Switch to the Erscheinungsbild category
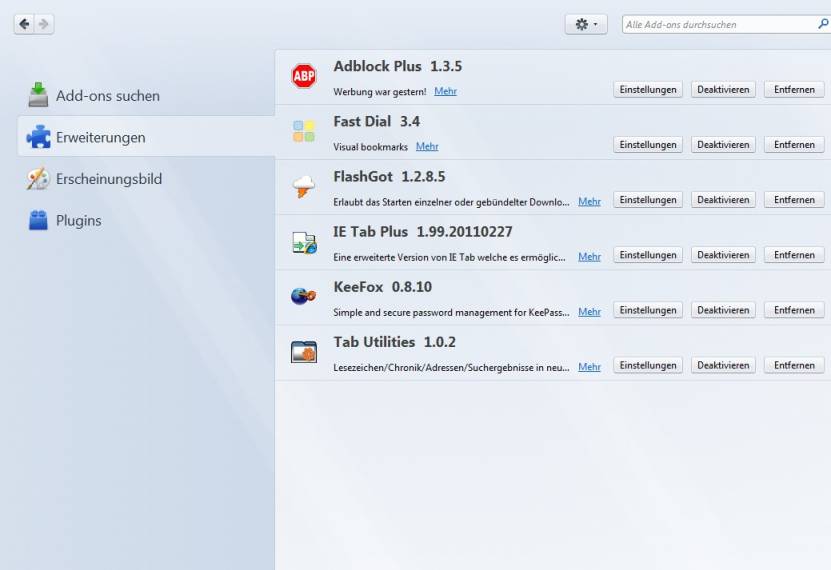This screenshot has width=831, height=570. click(146, 179)
